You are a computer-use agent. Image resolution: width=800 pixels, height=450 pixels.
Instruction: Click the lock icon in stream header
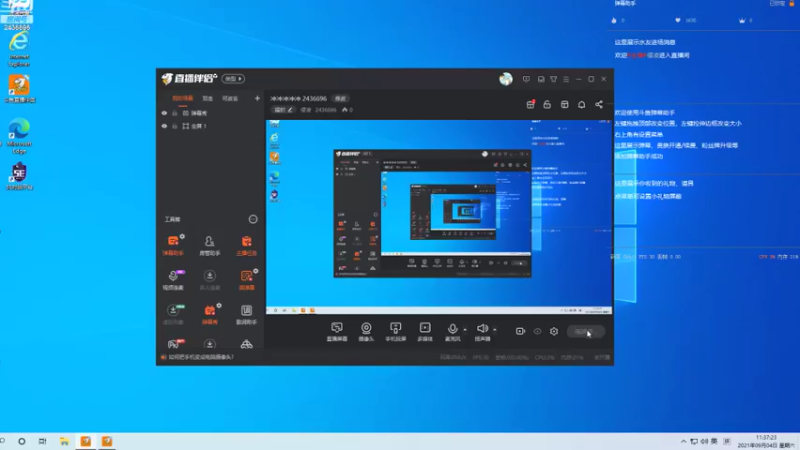(547, 105)
